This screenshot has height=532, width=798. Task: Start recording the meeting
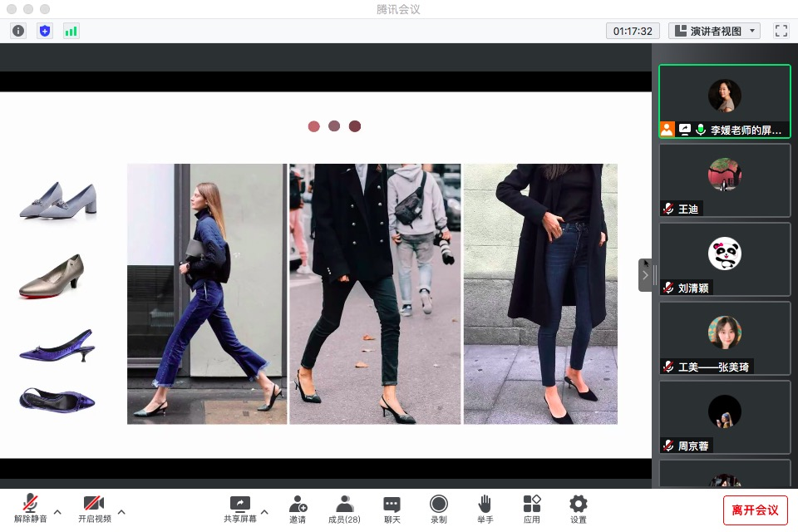click(x=439, y=509)
